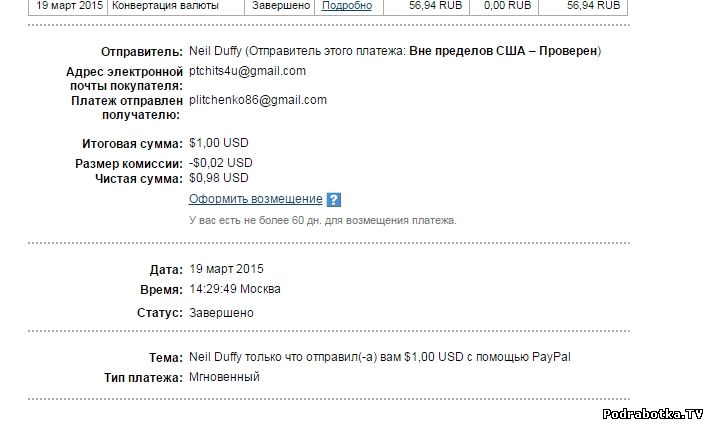Click the Мгновенный payment type value
This screenshot has height=424, width=708.
pos(224,377)
